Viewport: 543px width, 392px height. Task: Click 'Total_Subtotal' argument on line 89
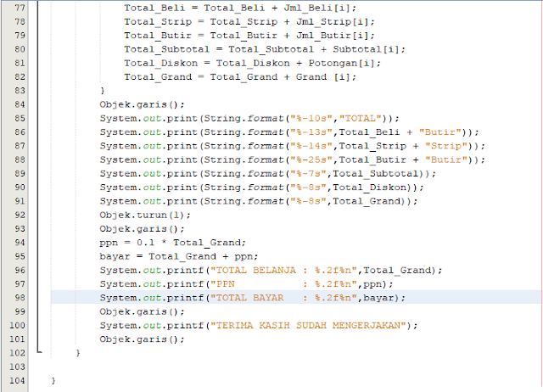click(376, 174)
